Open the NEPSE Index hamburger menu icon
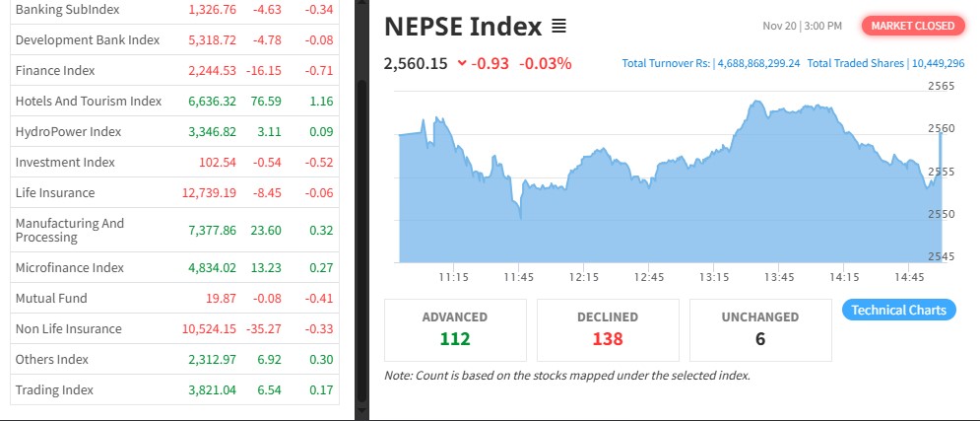Screen dimensions: 980x421 click(x=559, y=26)
